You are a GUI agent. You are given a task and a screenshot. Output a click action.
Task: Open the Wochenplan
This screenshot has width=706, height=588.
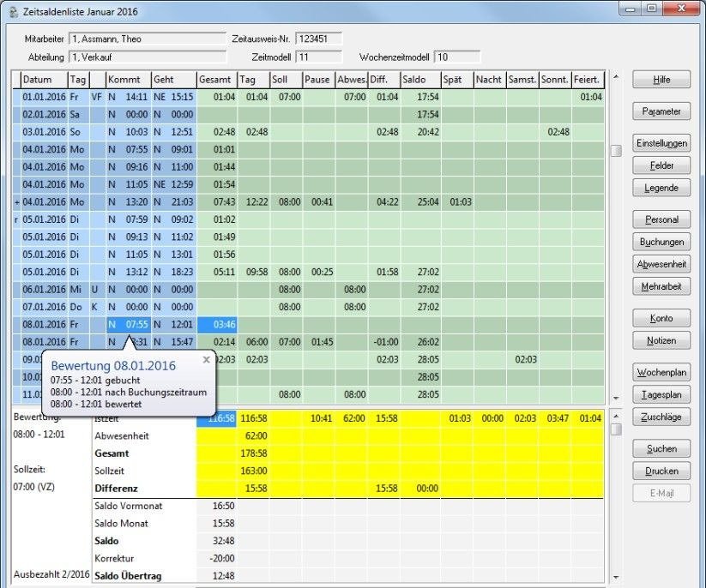pos(661,373)
